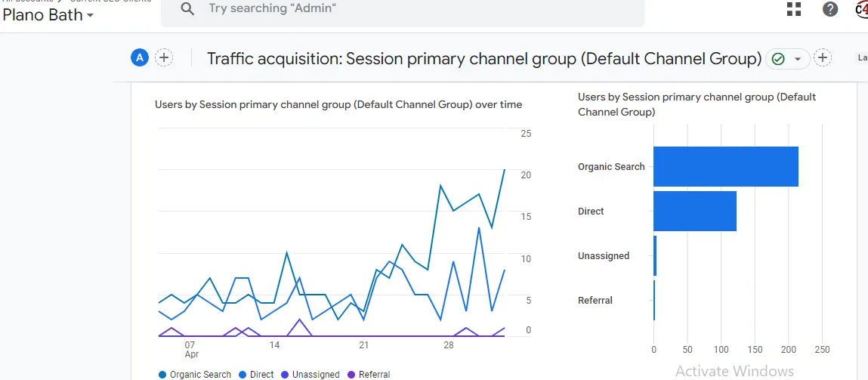The width and height of the screenshot is (868, 380).
Task: Add comparison with dashed plus icon
Action: 163,57
